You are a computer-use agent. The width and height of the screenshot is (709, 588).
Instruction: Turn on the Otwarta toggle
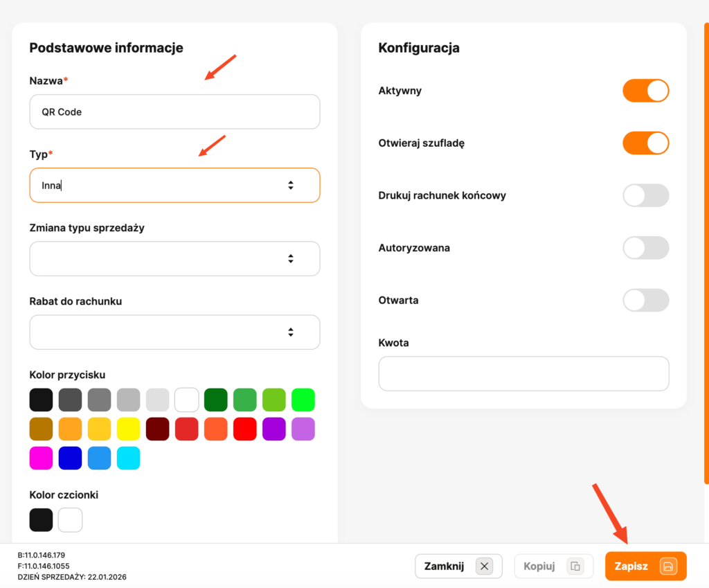(645, 301)
